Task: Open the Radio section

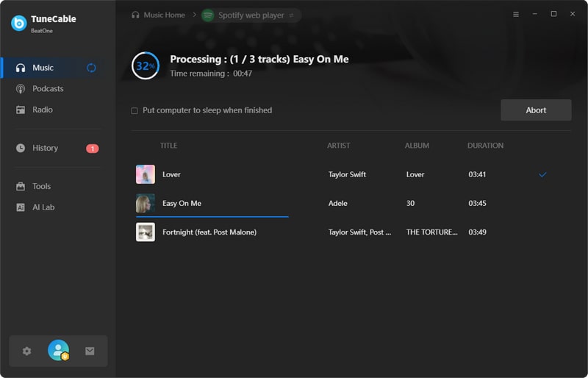Action: pyautogui.click(x=43, y=110)
